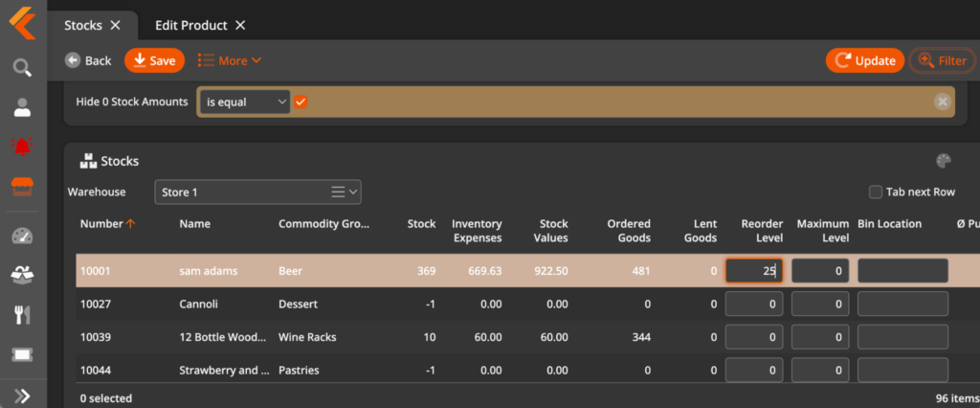Open the More actions dropdown
Viewport: 980px width, 408px height.
230,60
